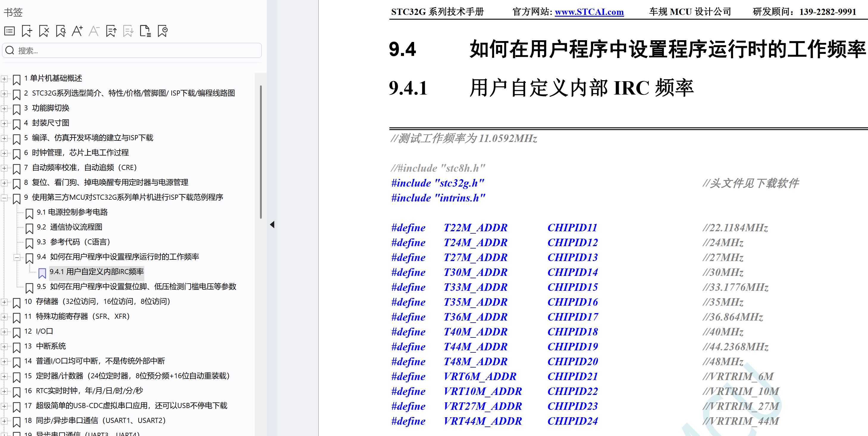The width and height of the screenshot is (868, 436).
Task: Click T22M_ADDR in the define list
Action: point(475,228)
